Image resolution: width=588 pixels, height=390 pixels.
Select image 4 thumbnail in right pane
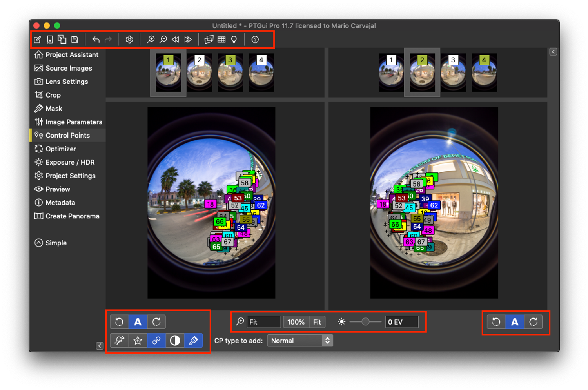pyautogui.click(x=484, y=73)
